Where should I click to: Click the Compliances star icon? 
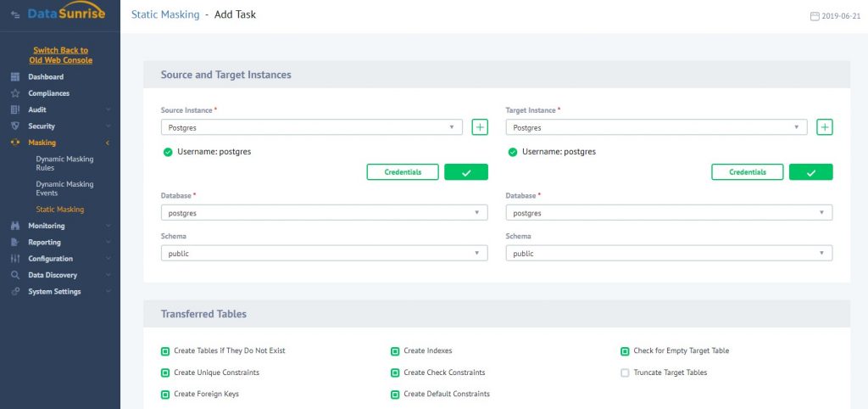point(14,93)
